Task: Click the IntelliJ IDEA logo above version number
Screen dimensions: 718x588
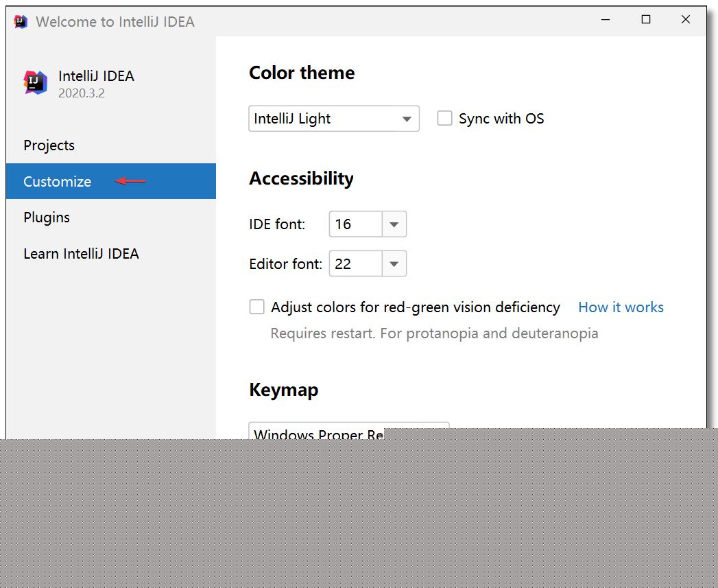Action: [x=36, y=82]
